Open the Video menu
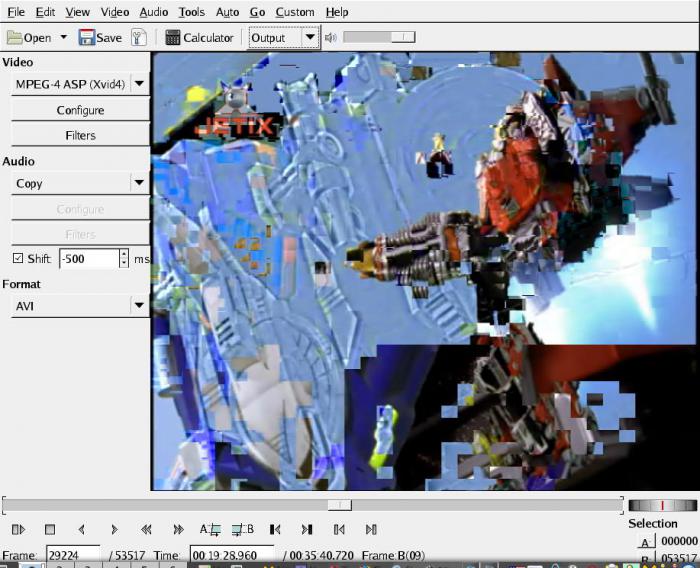Screen dimensions: 700x568 (x=115, y=12)
